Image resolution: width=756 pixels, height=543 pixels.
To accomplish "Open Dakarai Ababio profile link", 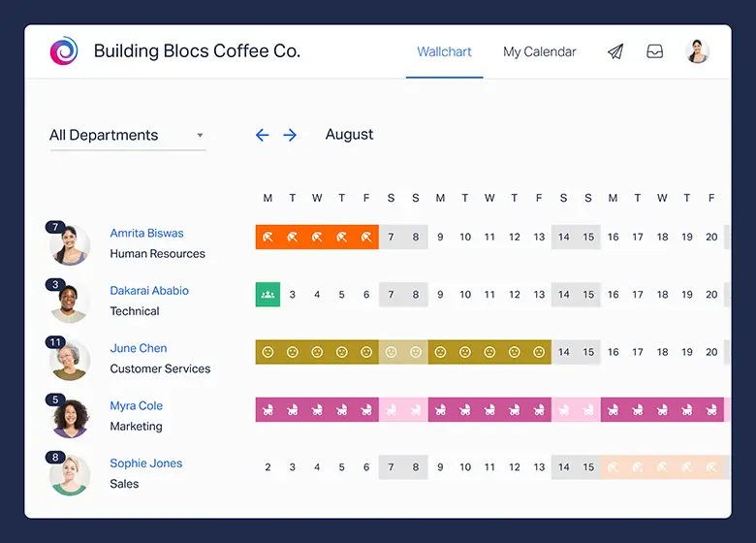I will pos(149,291).
